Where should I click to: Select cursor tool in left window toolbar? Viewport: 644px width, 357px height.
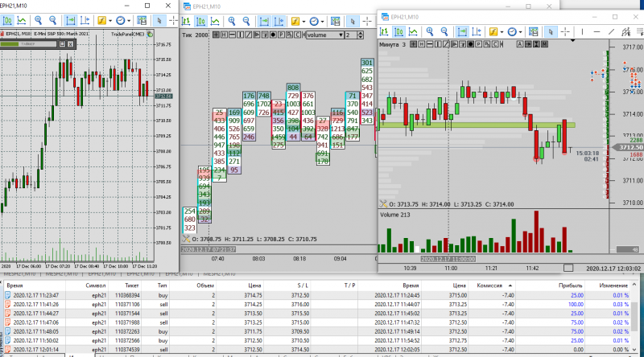click(159, 20)
